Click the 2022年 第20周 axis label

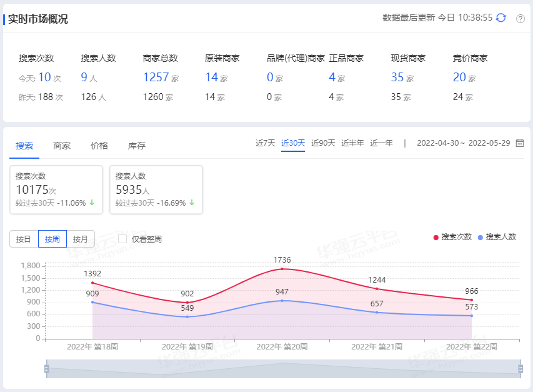[x=282, y=347]
